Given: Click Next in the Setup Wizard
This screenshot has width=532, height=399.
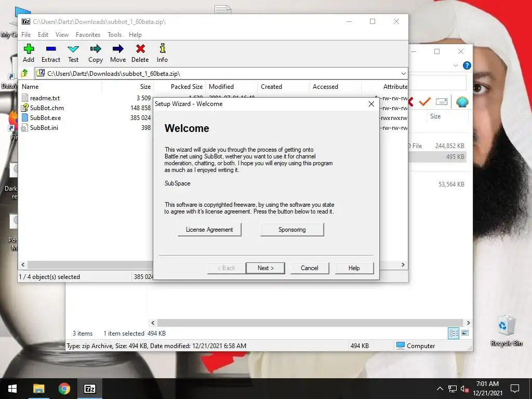Looking at the screenshot, I should (265, 268).
